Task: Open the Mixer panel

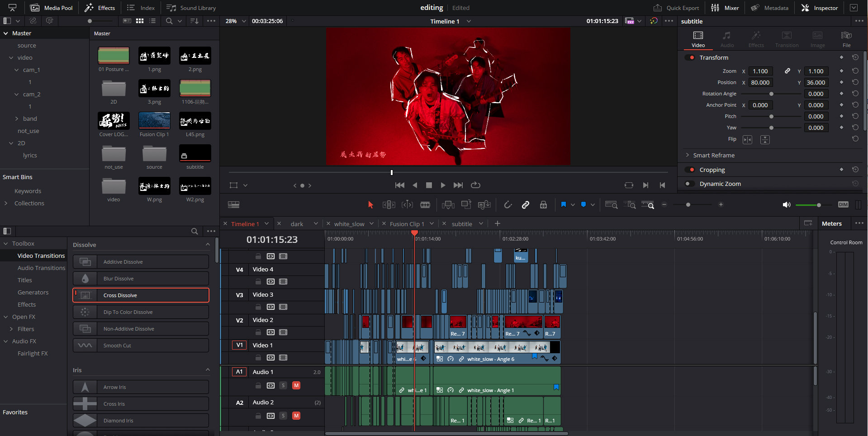Action: 725,8
